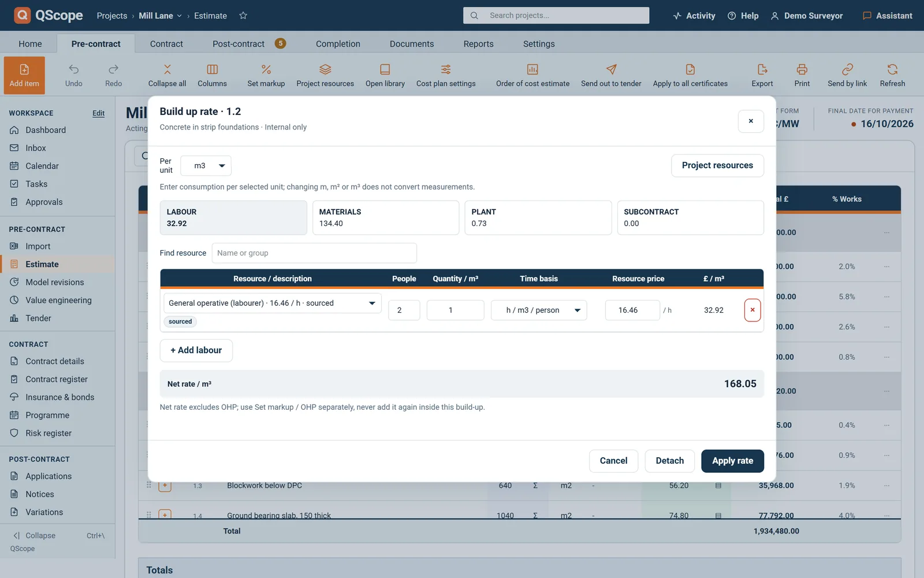This screenshot has width=924, height=578.
Task: Click the + Add labour button
Action: (196, 351)
